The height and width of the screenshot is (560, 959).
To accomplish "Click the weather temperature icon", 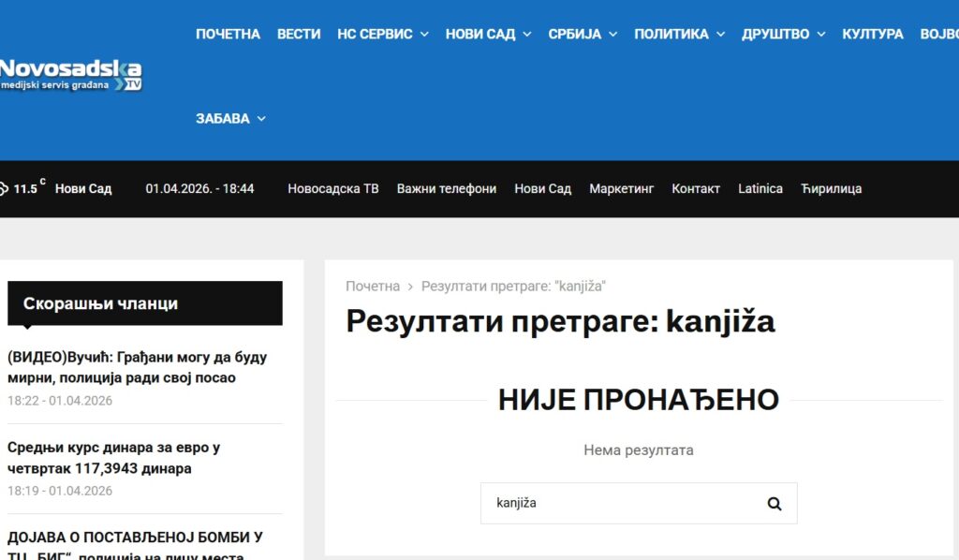I will (4, 188).
